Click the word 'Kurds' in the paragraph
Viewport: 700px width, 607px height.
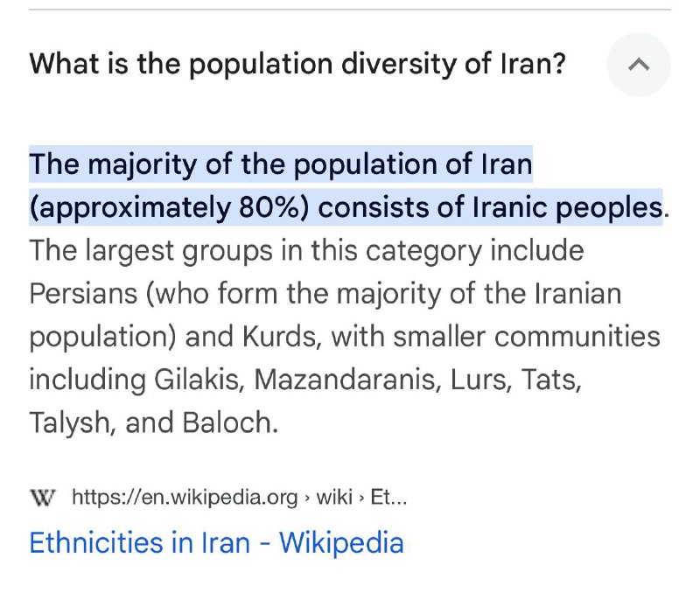279,337
